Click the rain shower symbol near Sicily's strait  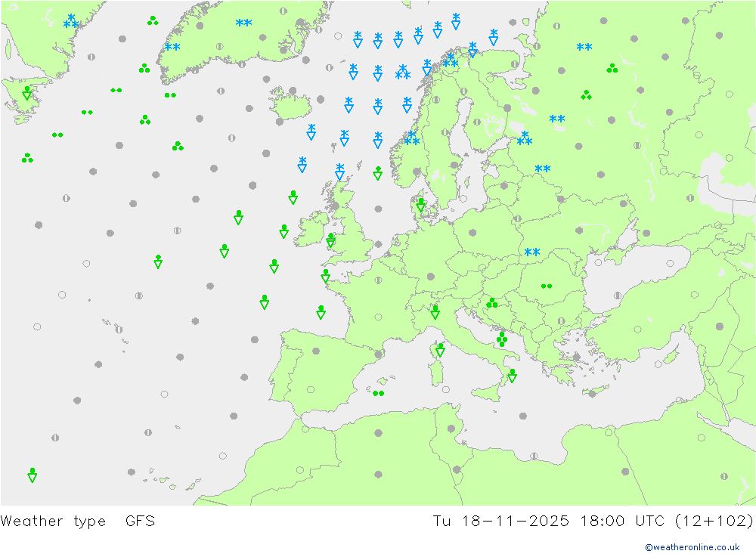(512, 376)
